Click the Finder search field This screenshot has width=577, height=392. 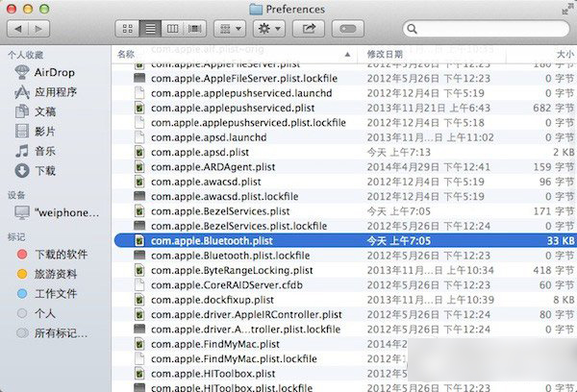click(x=486, y=29)
